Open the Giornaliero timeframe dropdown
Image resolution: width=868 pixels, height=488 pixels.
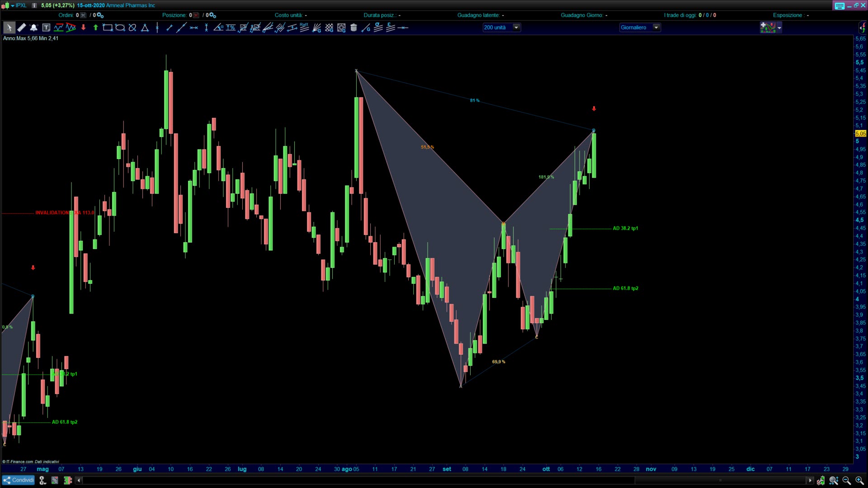coord(656,28)
